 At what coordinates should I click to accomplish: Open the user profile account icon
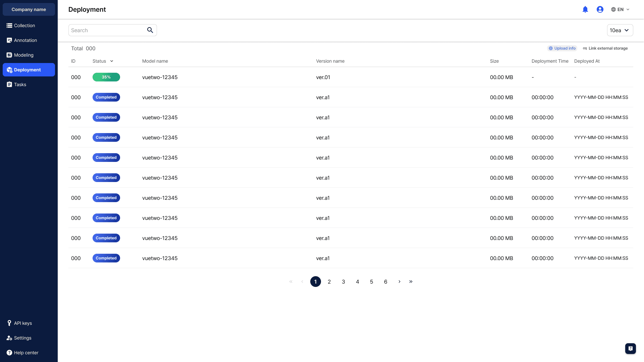(600, 9)
